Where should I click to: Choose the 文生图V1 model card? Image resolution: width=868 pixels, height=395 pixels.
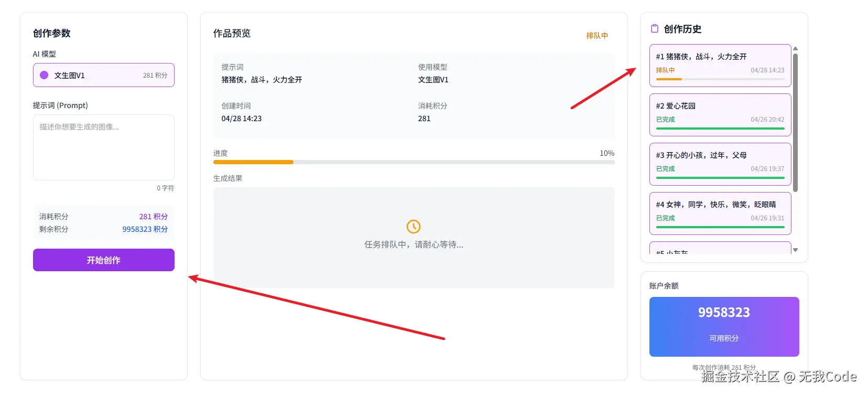point(104,75)
